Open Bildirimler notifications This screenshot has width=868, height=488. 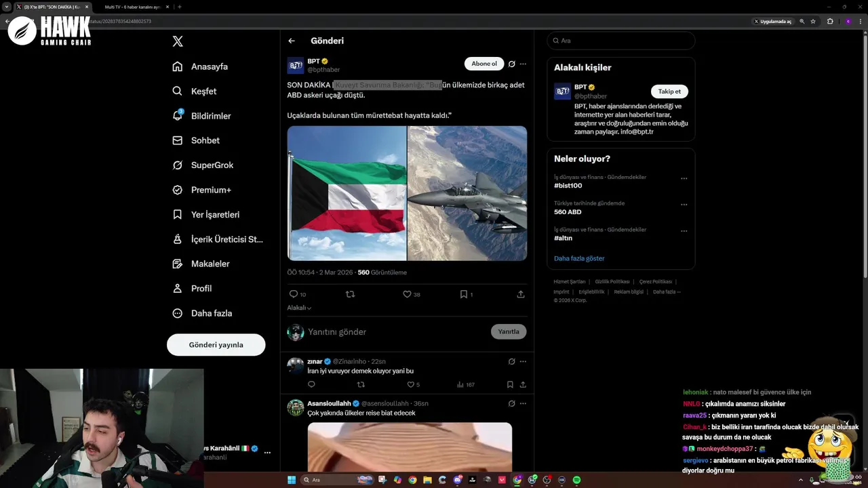(x=201, y=116)
